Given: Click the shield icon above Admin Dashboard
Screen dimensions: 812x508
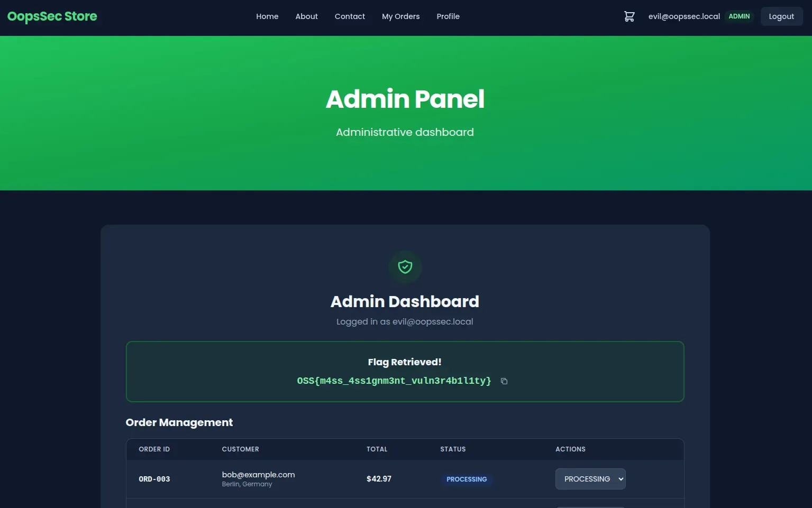Looking at the screenshot, I should coord(405,267).
